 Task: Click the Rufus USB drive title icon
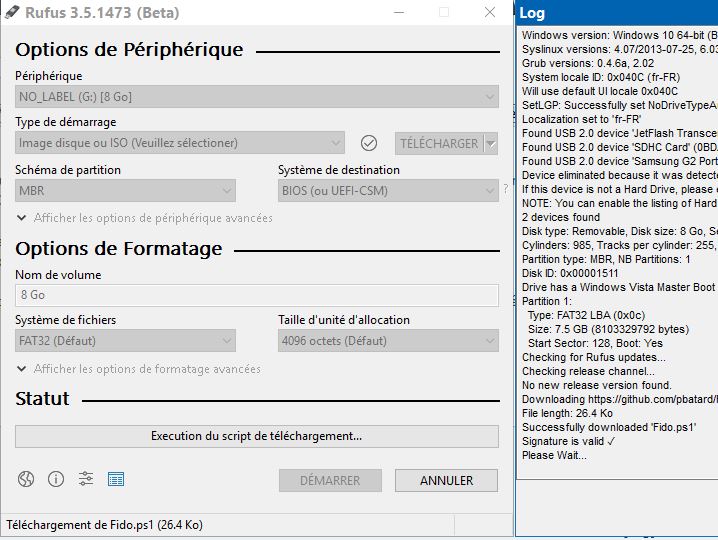11,12
